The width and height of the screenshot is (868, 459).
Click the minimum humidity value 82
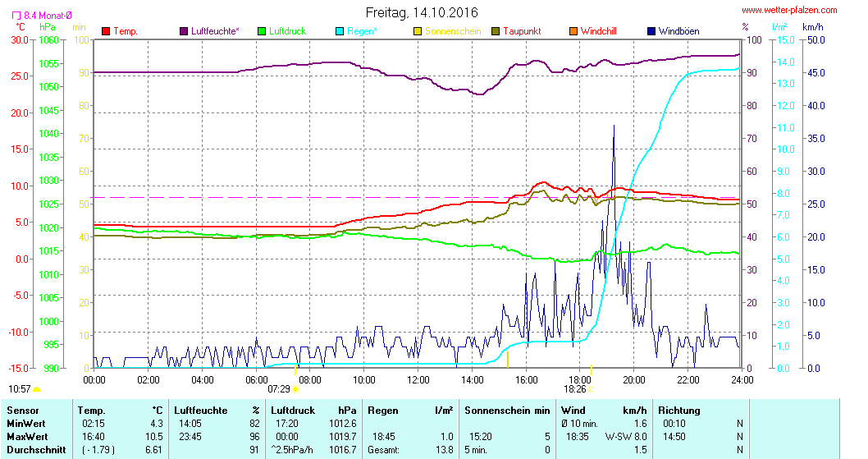(254, 424)
